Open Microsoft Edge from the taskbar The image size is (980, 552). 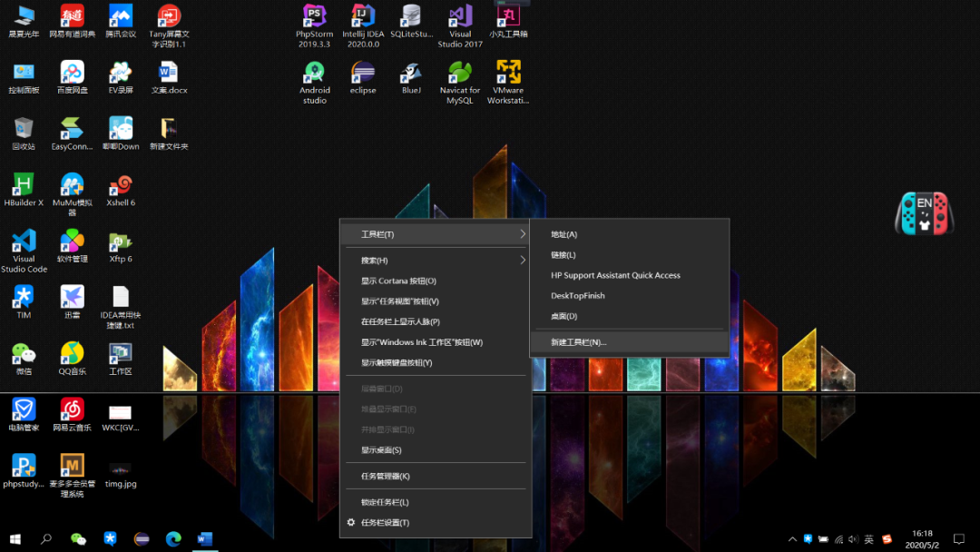(x=173, y=539)
